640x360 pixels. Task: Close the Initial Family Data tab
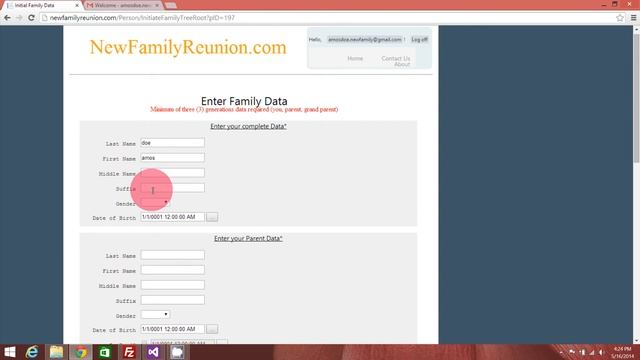point(77,5)
